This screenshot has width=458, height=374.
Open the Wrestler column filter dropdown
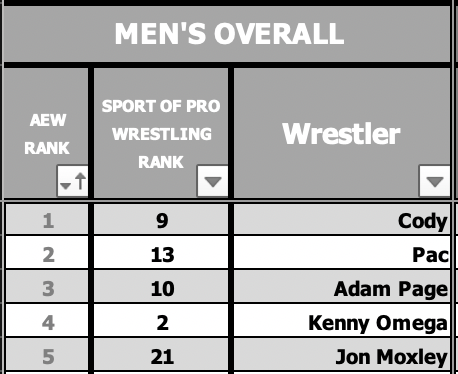(435, 181)
